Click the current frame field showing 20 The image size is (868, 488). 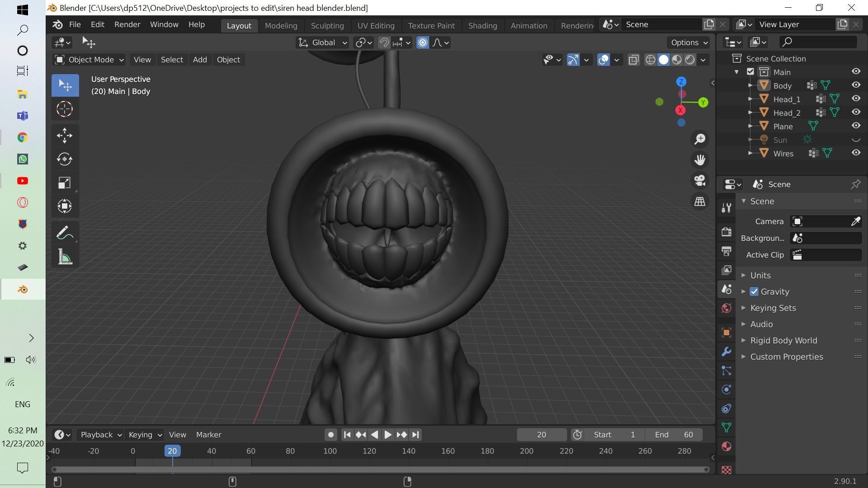tap(542, 435)
